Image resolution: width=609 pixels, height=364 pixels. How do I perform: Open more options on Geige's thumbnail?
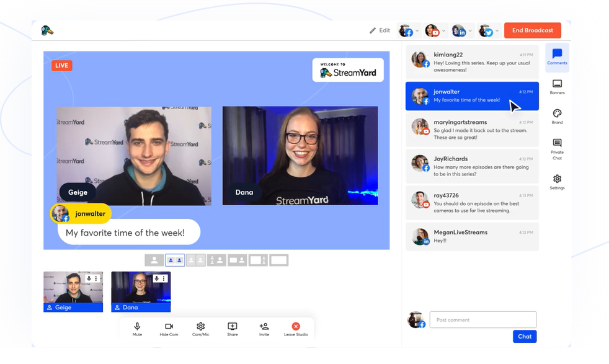96,278
